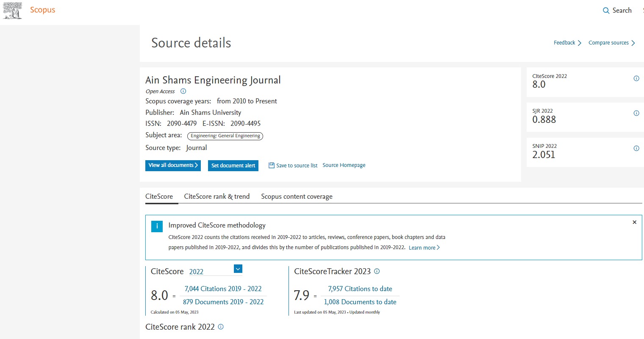The height and width of the screenshot is (339, 644).
Task: Open the Scopus home link
Action: tap(42, 10)
